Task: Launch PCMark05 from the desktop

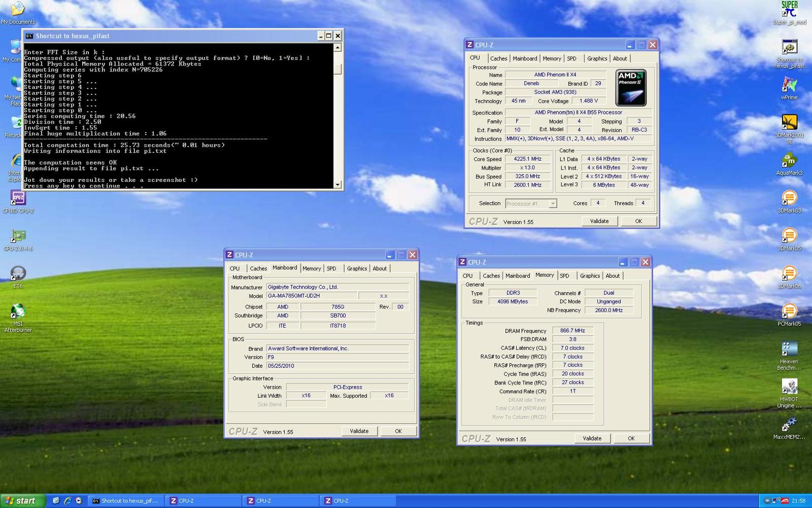Action: point(789,314)
